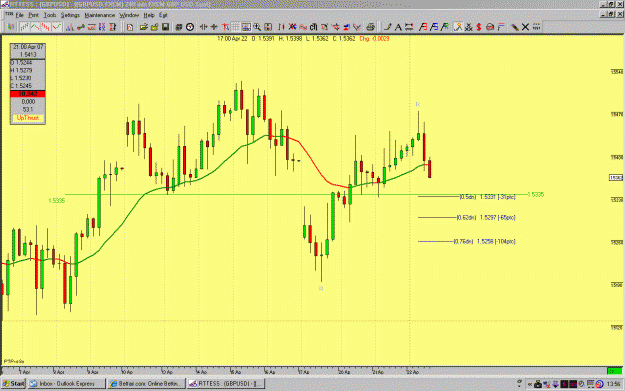
Task: Select the checkmark line chart icon
Action: tap(57, 27)
